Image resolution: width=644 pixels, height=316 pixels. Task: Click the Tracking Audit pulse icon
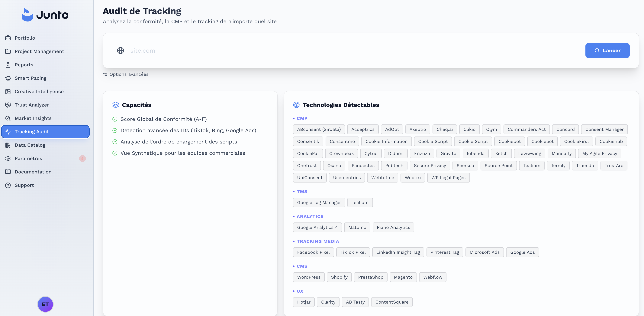pyautogui.click(x=8, y=132)
